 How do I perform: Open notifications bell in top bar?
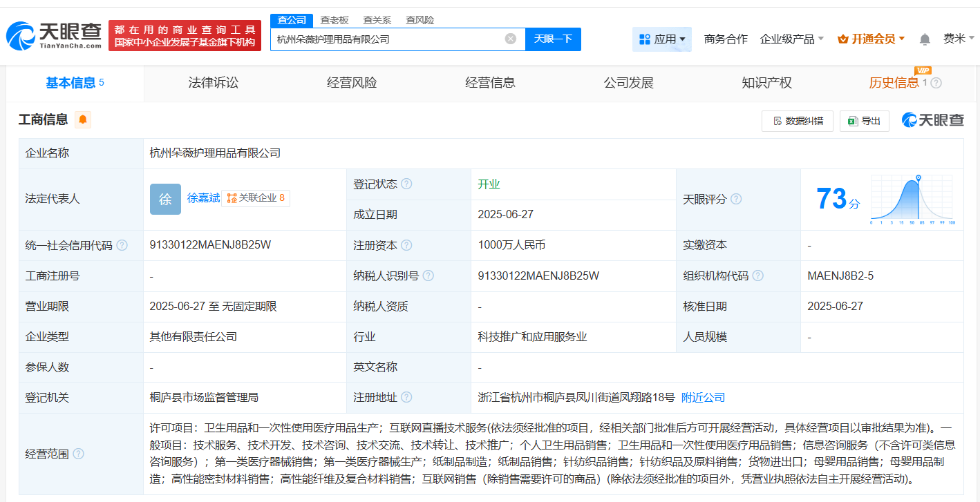click(x=925, y=39)
